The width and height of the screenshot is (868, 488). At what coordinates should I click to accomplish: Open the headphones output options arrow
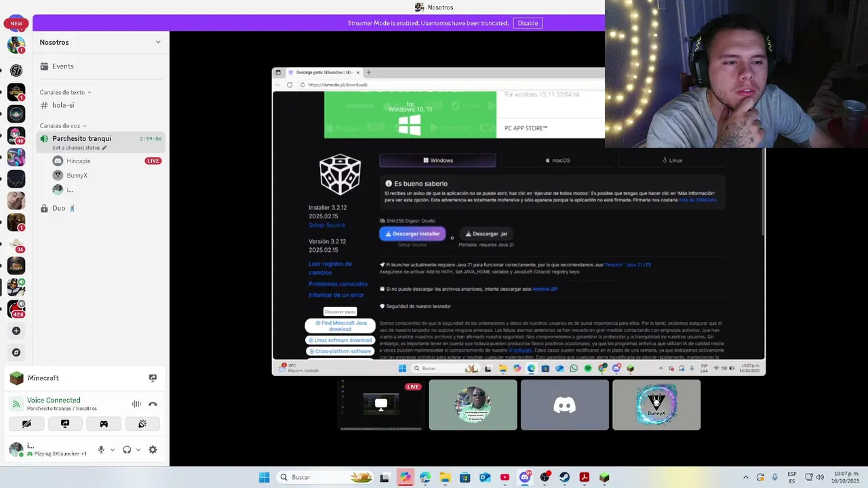[x=138, y=449]
